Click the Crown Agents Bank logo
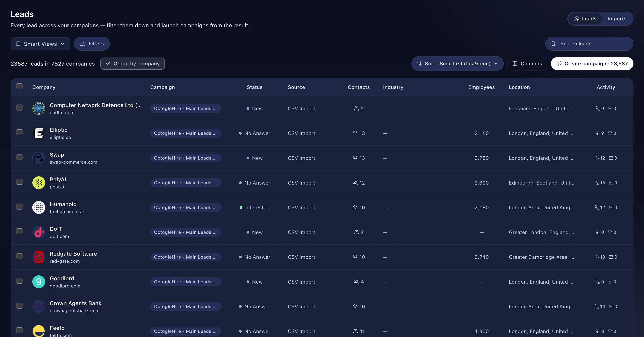This screenshot has height=337, width=644. 39,306
